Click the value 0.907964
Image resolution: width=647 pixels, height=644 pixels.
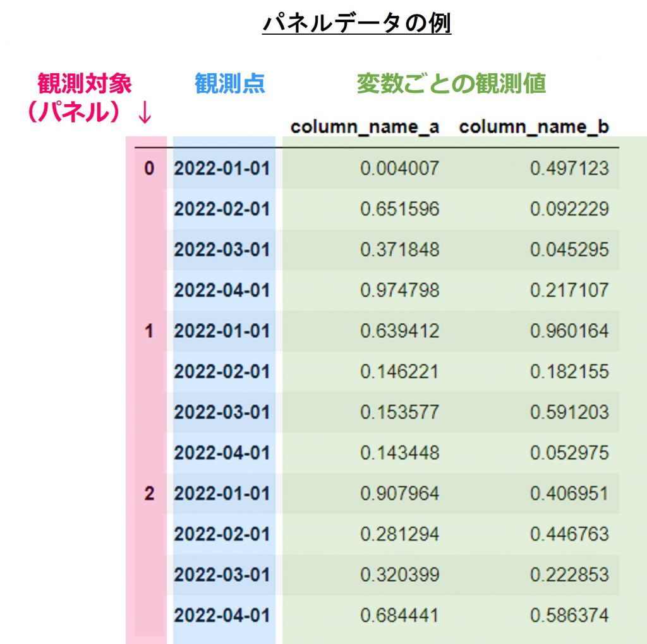(x=399, y=493)
